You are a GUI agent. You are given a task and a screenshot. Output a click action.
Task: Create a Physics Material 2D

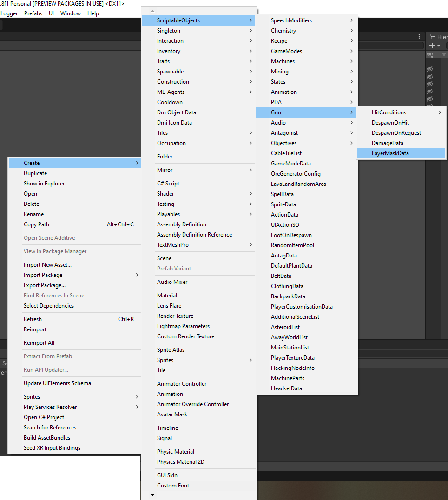pos(198,462)
